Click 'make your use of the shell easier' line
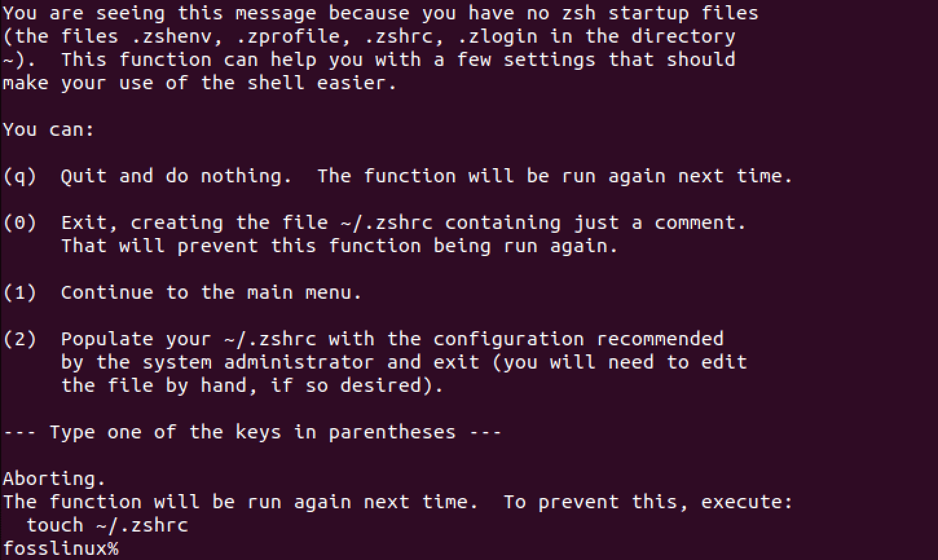The image size is (938, 560). pos(199,83)
